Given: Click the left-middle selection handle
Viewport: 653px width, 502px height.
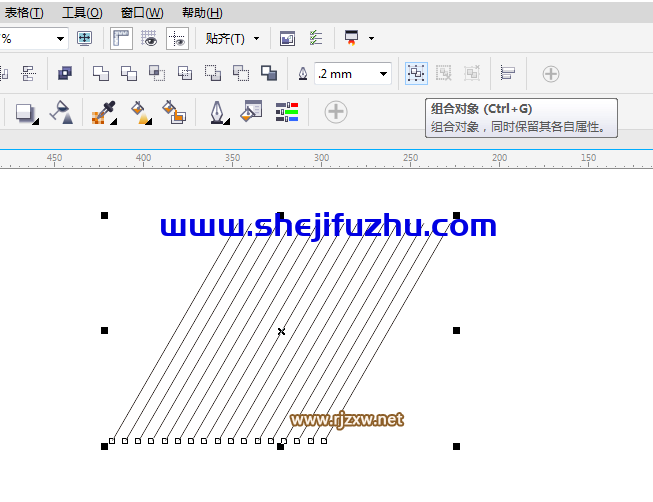Looking at the screenshot, I should (x=105, y=330).
